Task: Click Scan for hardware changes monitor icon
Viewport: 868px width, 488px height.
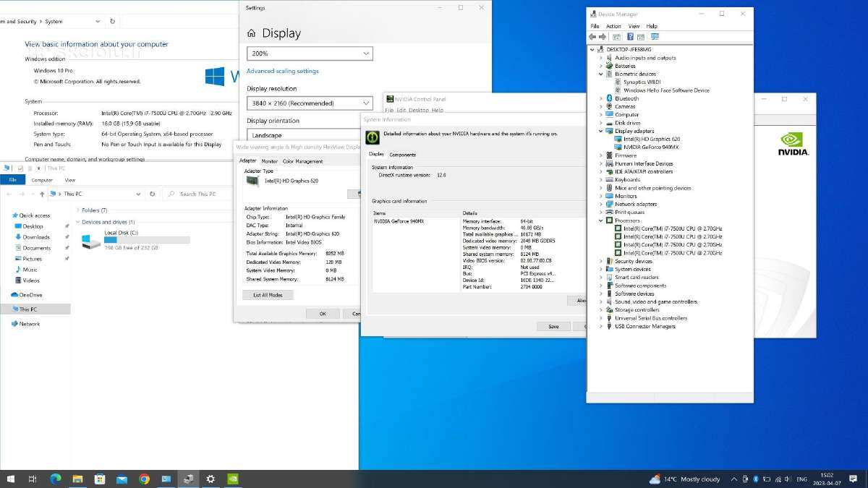Action: (655, 36)
